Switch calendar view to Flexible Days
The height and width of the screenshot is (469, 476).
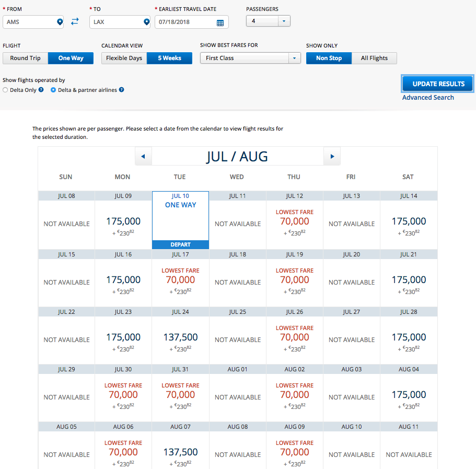pyautogui.click(x=124, y=58)
